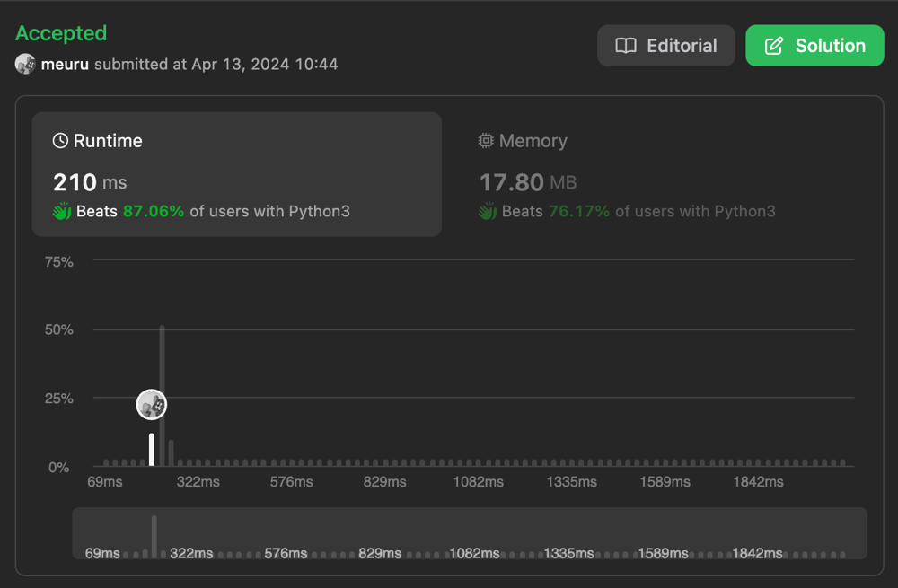
Task: Click the green Accepted status heading
Action: point(61,33)
